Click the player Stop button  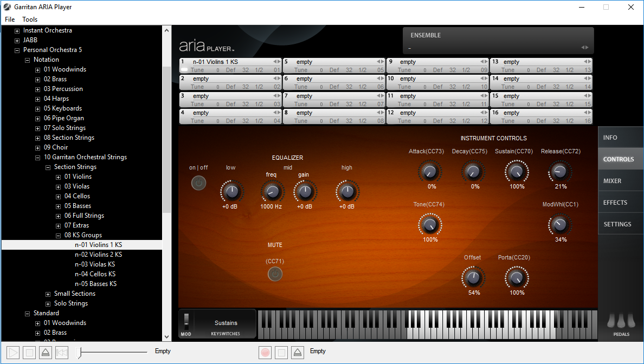(x=30, y=353)
